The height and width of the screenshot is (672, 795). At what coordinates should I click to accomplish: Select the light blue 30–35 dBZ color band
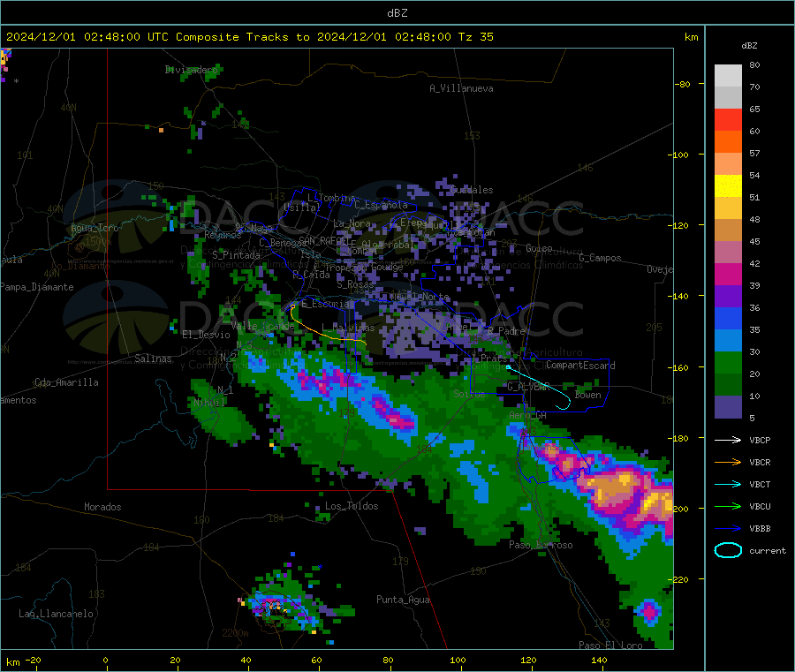[728, 341]
